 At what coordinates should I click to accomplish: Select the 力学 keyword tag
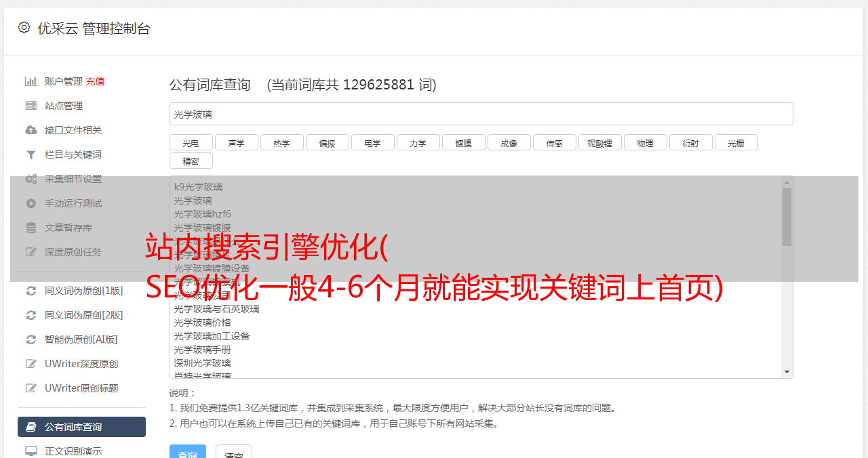click(418, 143)
